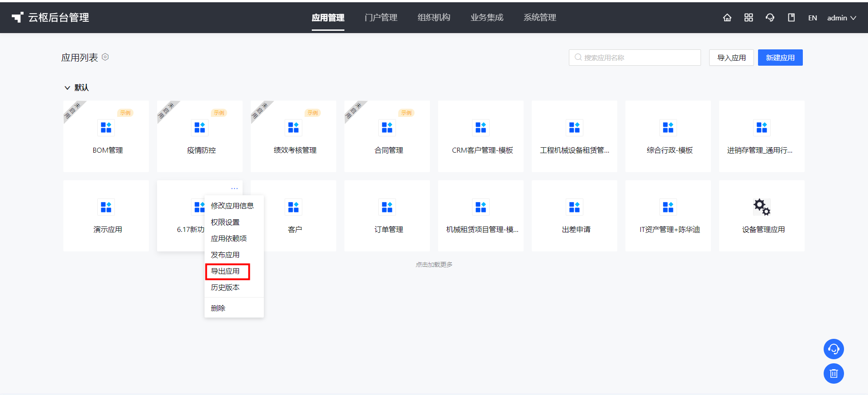Focus the 搜索应用名称 search field
The width and height of the screenshot is (868, 395).
point(634,58)
